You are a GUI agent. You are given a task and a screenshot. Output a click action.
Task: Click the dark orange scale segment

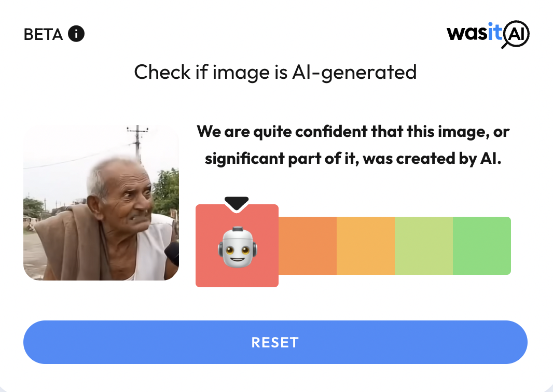pyautogui.click(x=308, y=246)
